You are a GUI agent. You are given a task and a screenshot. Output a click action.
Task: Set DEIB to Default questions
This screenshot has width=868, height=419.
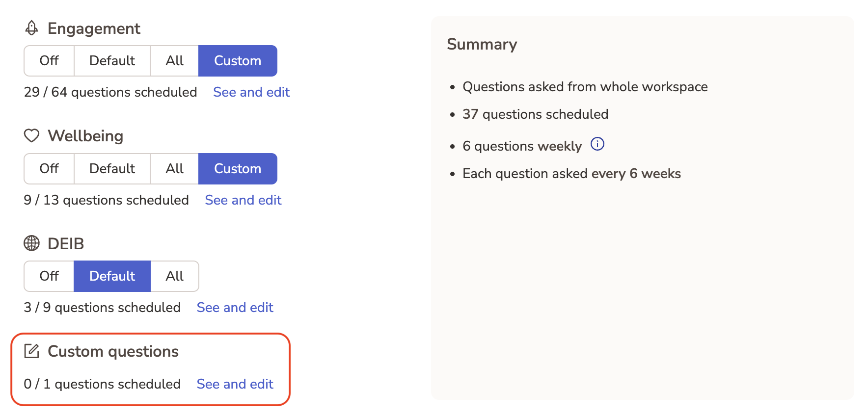[112, 276]
